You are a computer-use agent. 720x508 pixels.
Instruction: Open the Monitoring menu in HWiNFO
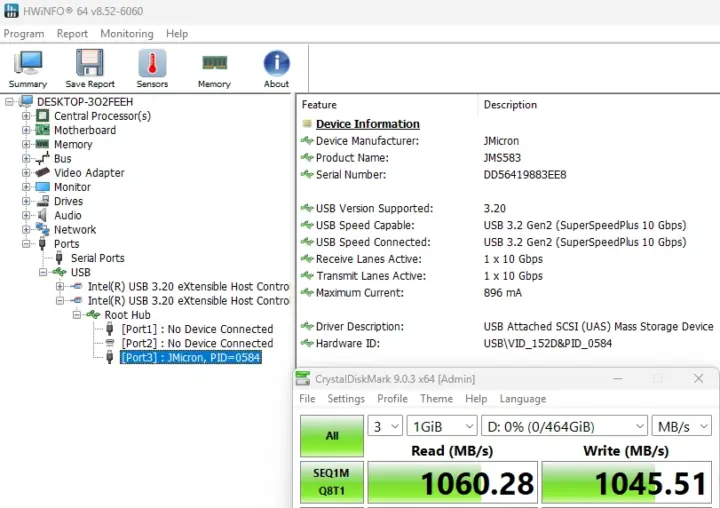click(127, 34)
